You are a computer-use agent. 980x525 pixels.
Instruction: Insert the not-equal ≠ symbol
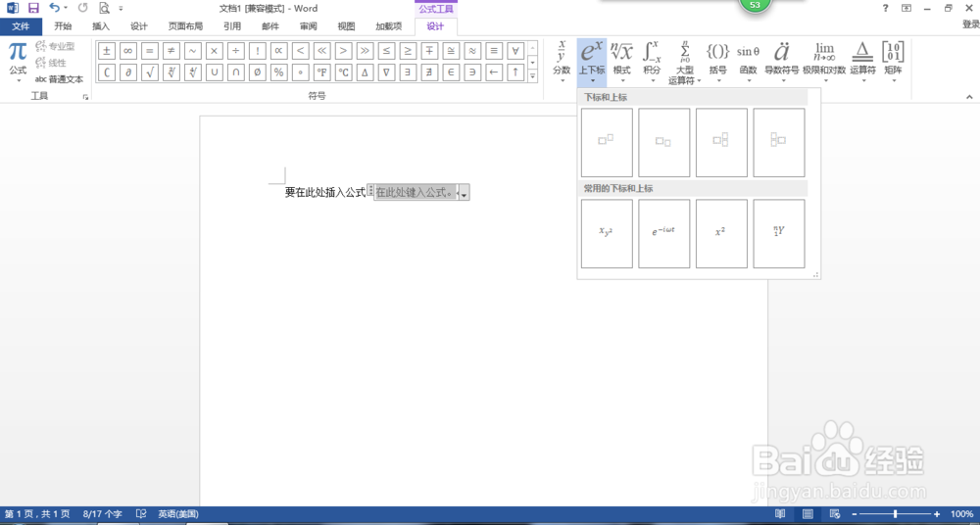pos(171,51)
